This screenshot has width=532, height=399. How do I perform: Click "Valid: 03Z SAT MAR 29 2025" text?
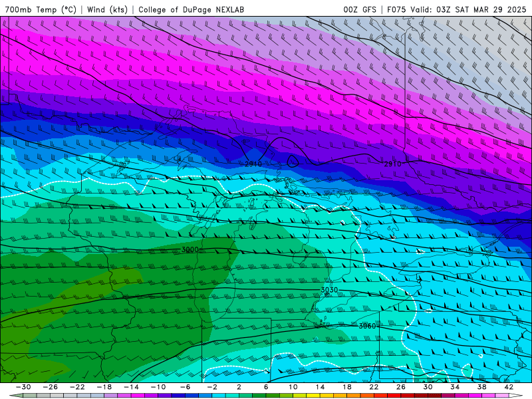click(468, 9)
